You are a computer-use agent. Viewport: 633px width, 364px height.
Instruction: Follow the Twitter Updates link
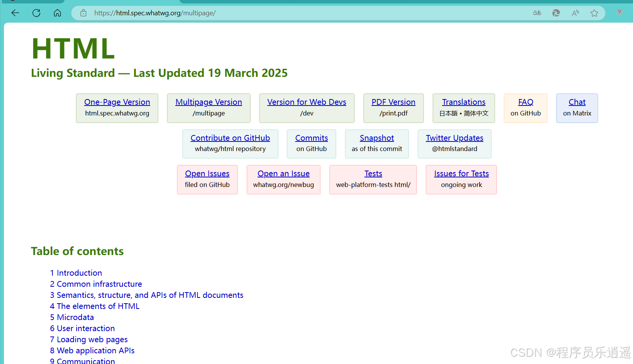(455, 138)
